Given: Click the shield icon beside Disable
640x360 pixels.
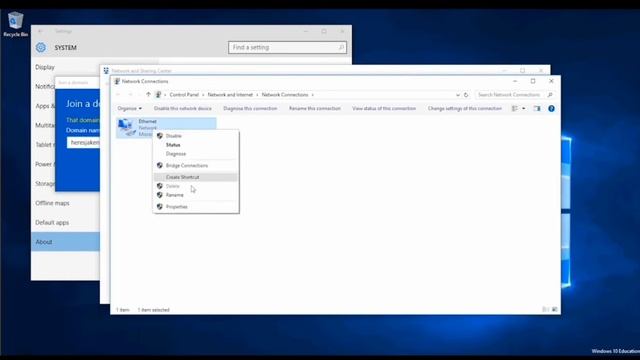Looking at the screenshot, I should click(160, 136).
